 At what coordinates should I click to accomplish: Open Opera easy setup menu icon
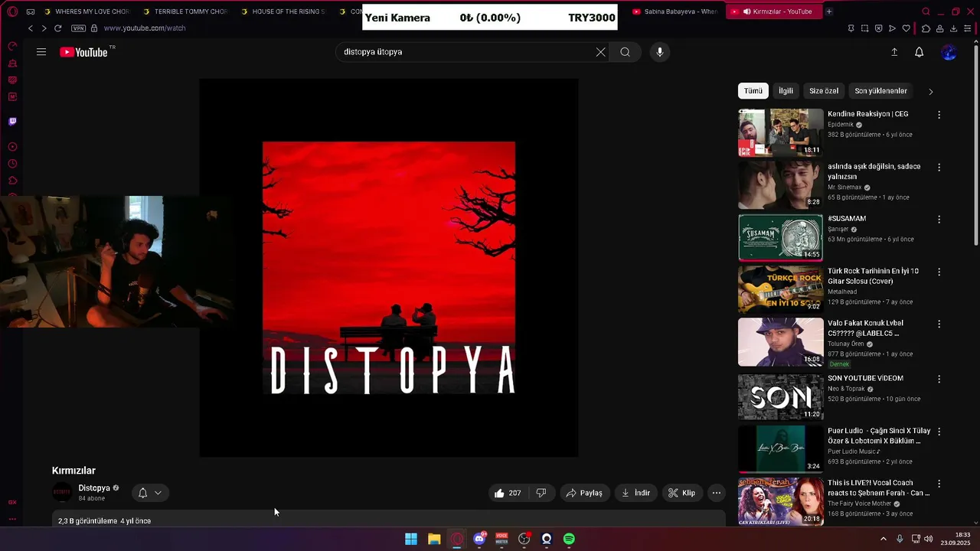(969, 28)
